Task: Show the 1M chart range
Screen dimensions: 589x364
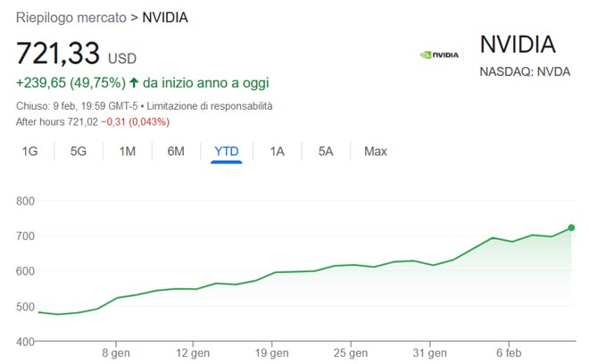Action: pos(127,152)
